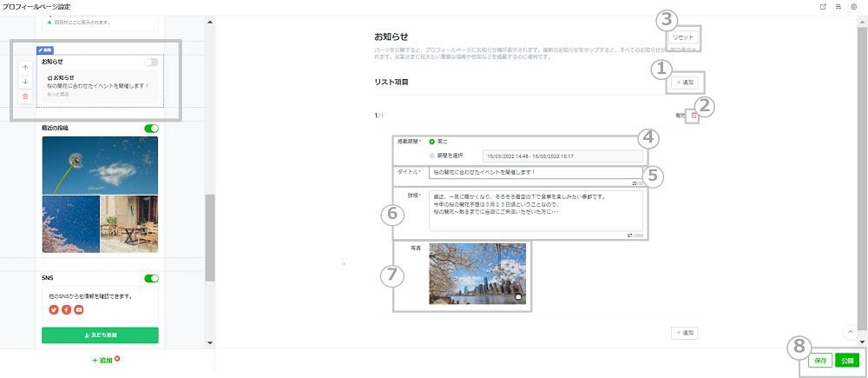Turn off the 最近の投稿 toggle
Screen dimensions: 868x378
click(x=152, y=128)
